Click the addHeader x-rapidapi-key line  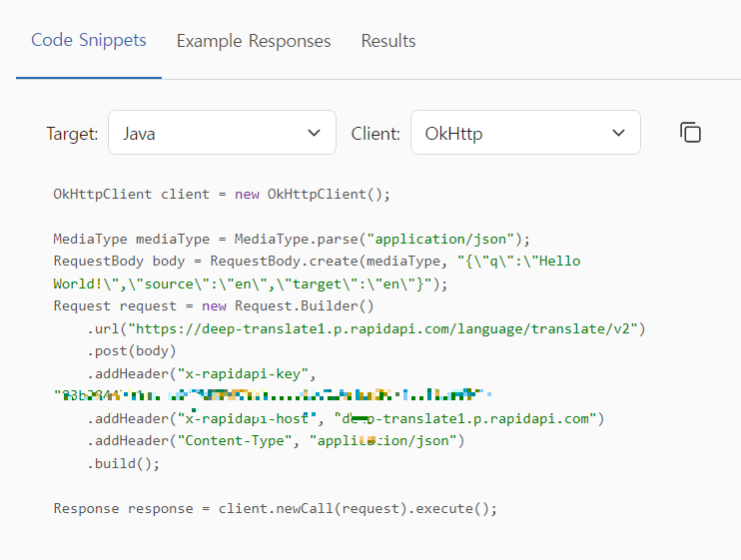(202, 373)
